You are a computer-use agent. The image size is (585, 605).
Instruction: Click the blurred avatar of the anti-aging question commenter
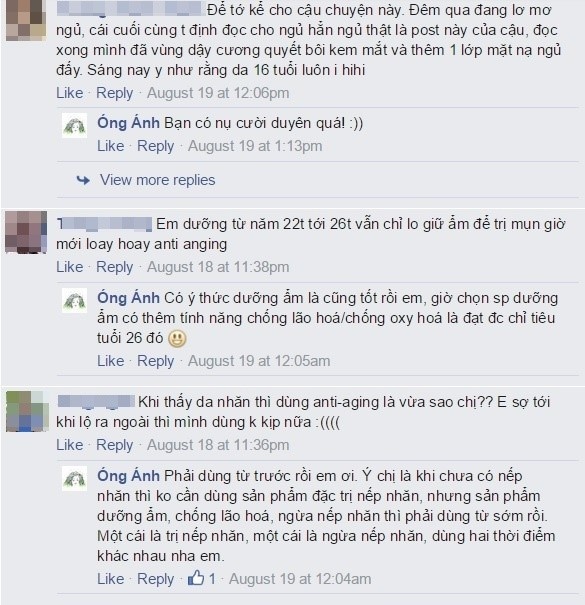tap(27, 411)
